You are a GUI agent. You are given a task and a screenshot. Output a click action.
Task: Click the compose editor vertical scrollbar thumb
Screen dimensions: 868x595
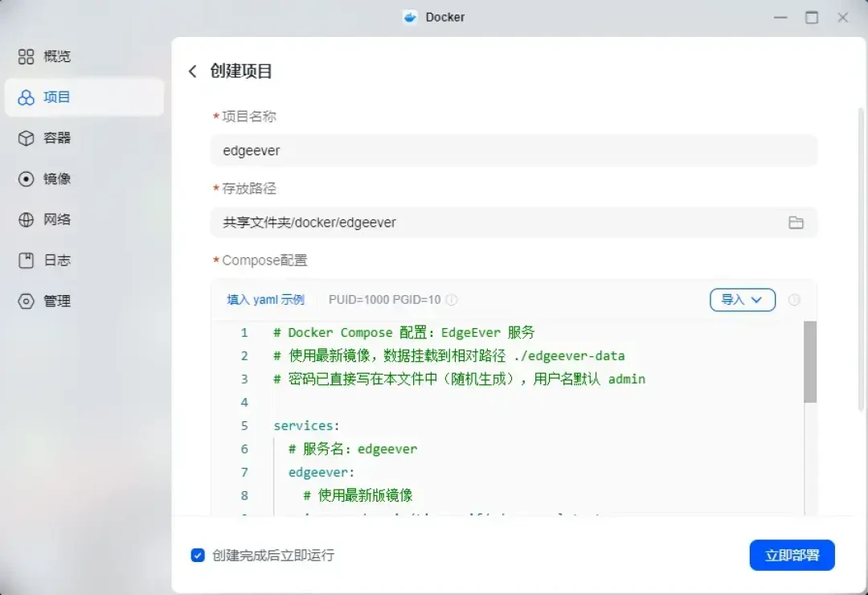(x=810, y=362)
